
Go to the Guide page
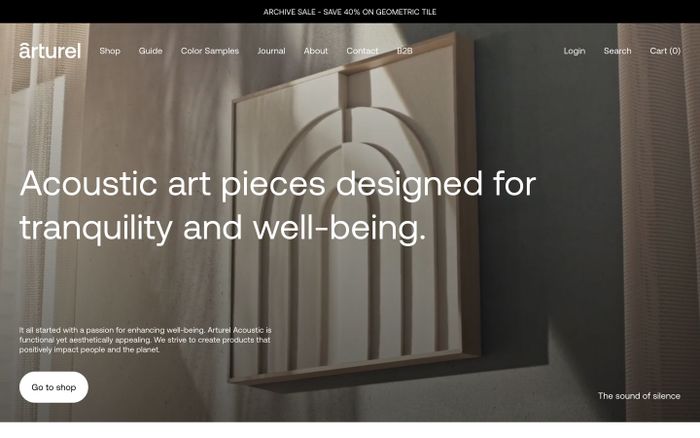150,51
